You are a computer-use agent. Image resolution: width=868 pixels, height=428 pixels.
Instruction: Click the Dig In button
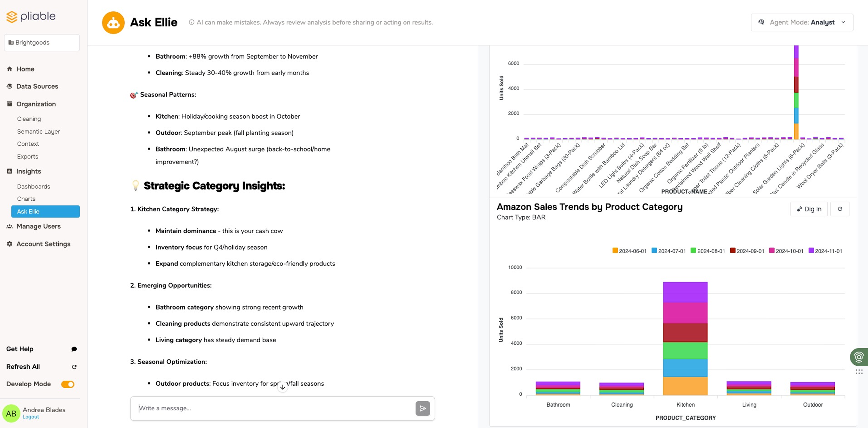click(809, 209)
